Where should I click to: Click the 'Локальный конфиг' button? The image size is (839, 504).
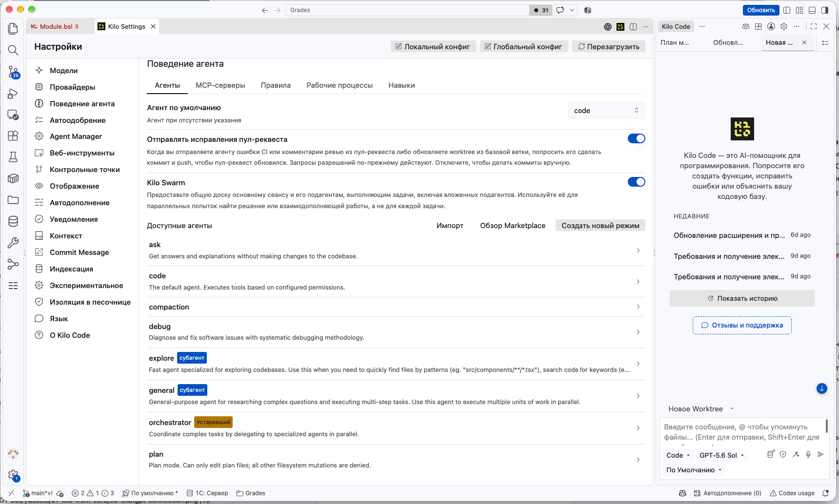(x=433, y=47)
